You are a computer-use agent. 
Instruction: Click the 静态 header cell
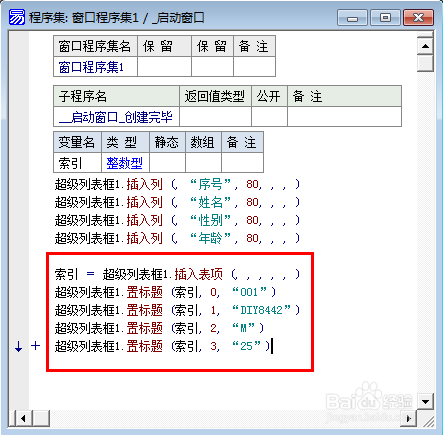coord(167,142)
